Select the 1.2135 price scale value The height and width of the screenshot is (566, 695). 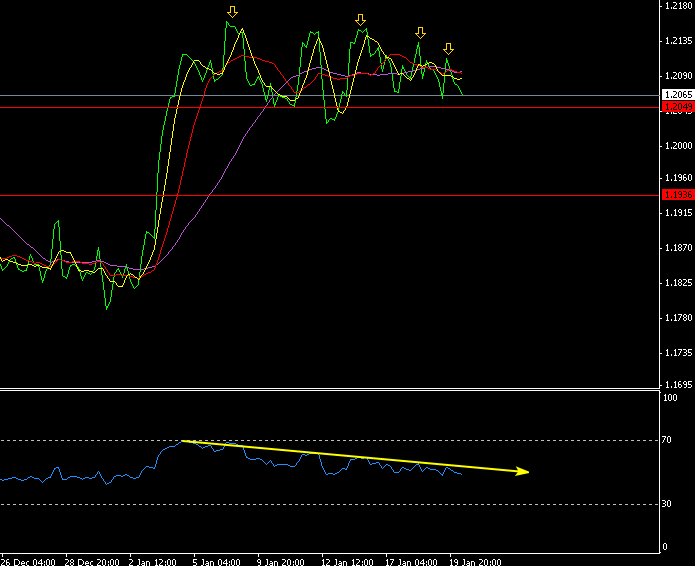[x=679, y=41]
